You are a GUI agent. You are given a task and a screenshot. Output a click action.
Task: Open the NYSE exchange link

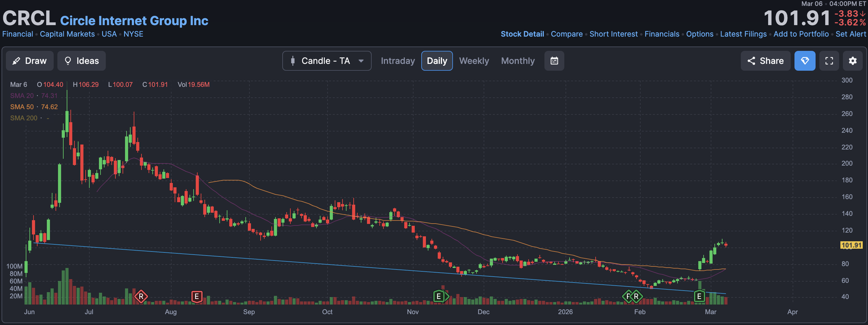point(133,34)
